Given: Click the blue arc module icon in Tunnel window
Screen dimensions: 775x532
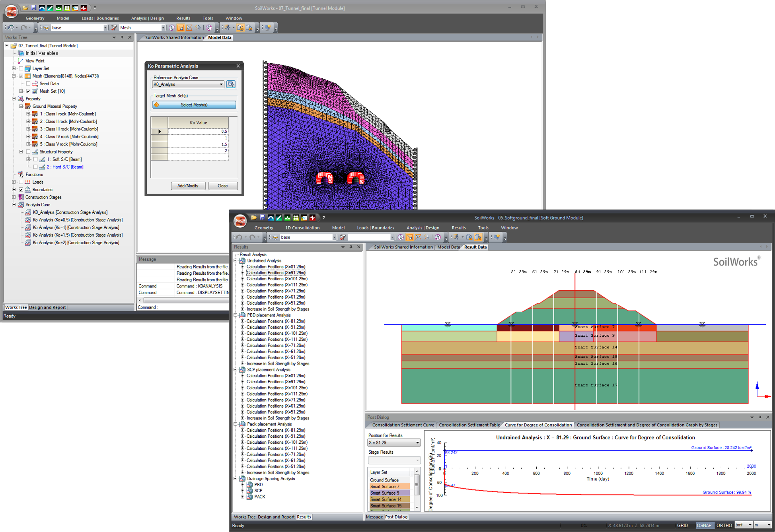Looking at the screenshot, I should point(42,8).
